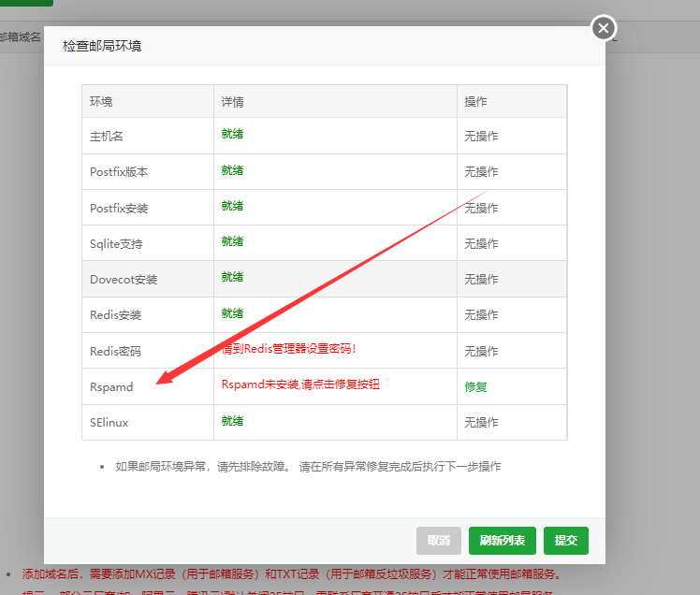The height and width of the screenshot is (595, 700).
Task: Select the Rspamd row label
Action: [x=111, y=386]
